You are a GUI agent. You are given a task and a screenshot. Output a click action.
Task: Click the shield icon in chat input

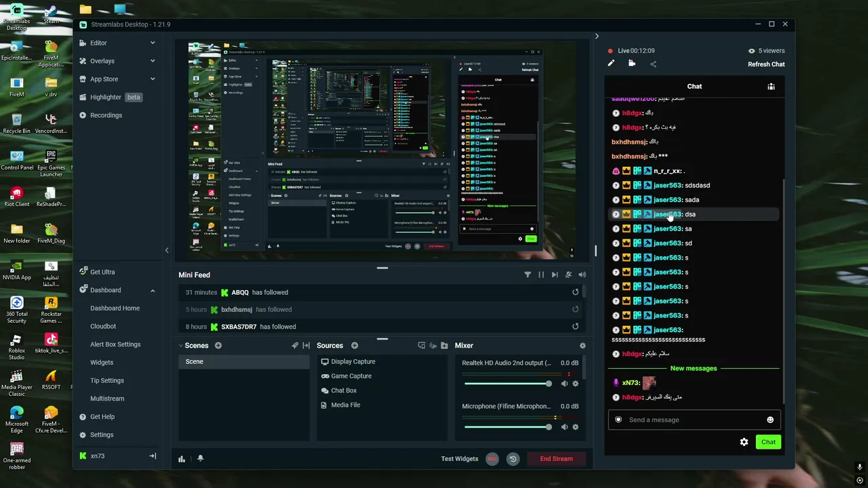pyautogui.click(x=618, y=420)
